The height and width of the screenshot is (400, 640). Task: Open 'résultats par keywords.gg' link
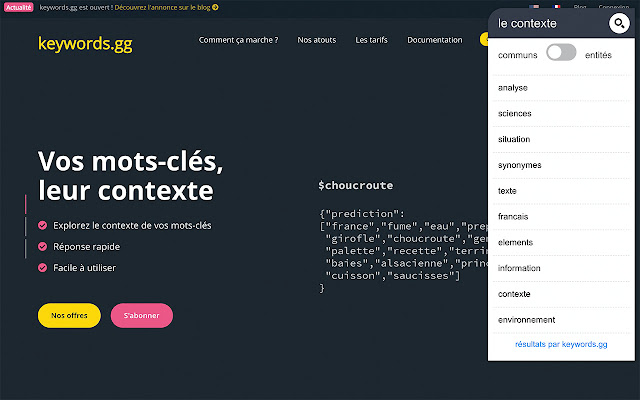click(x=561, y=344)
